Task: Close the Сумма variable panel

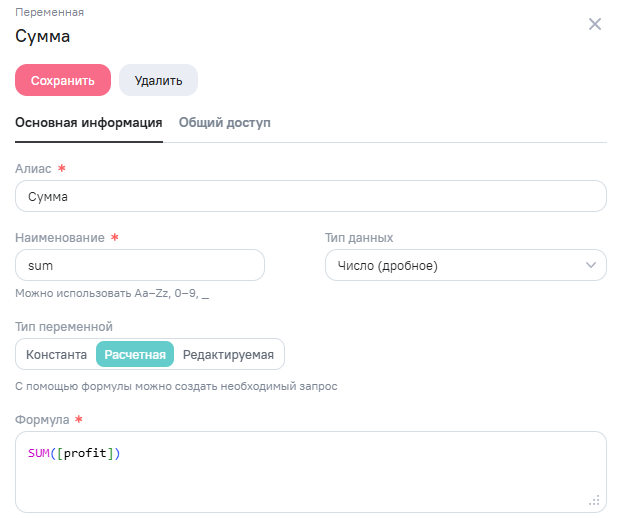Action: (x=595, y=24)
